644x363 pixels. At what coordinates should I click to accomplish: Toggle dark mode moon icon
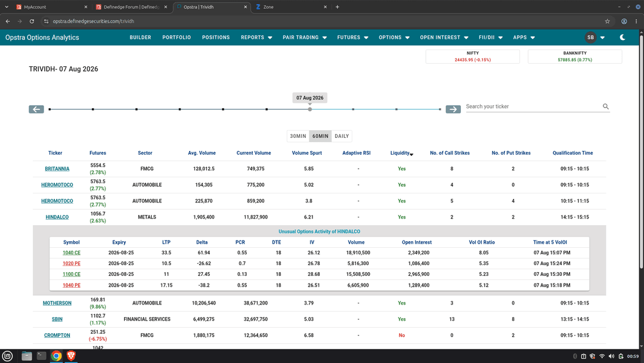622,38
